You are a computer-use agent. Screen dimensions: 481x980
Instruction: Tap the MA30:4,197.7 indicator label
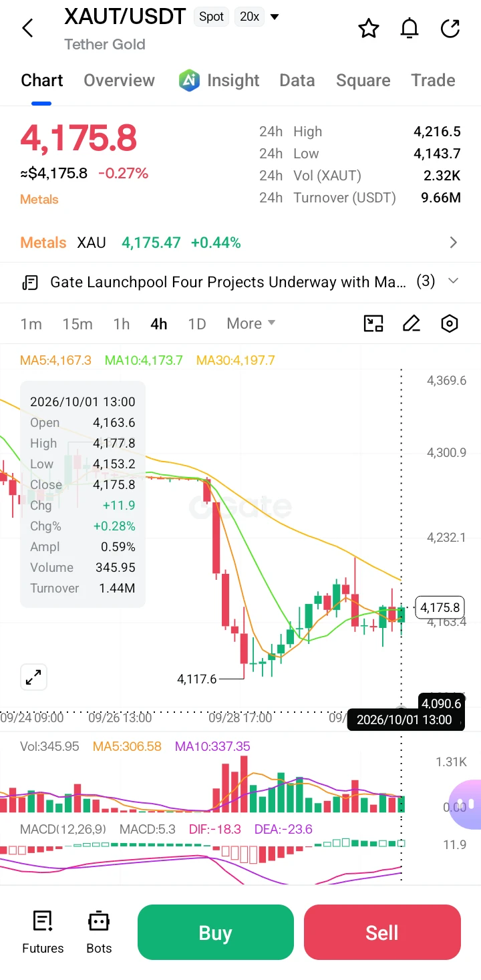click(x=236, y=360)
